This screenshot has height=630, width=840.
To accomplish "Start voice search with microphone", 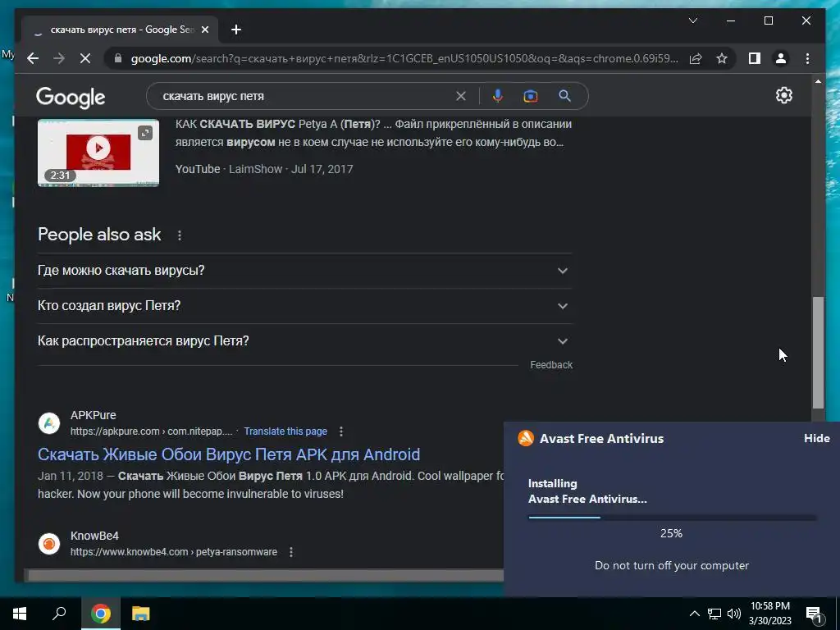I will (x=498, y=97).
